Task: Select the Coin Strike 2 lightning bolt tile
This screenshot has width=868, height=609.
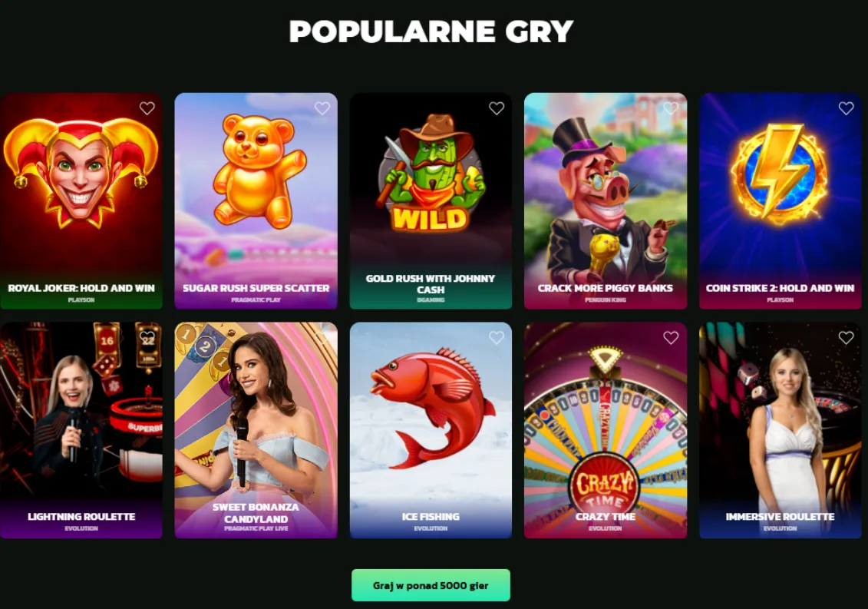Action: (x=780, y=200)
